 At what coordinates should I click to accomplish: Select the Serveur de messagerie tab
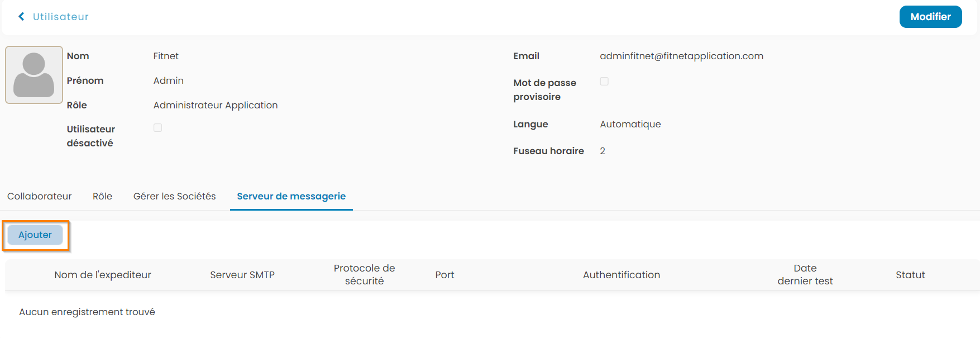tap(291, 197)
